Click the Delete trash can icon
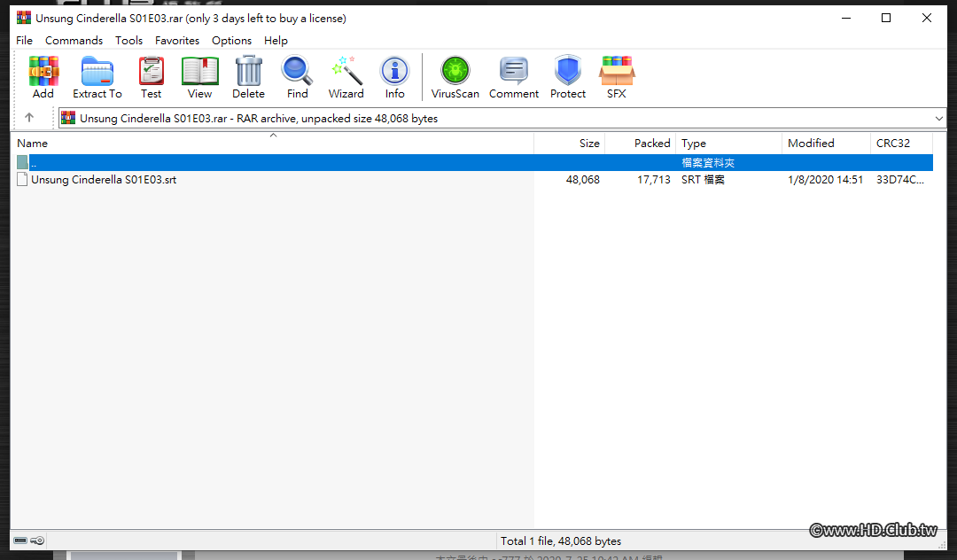The image size is (957, 560). 248,71
